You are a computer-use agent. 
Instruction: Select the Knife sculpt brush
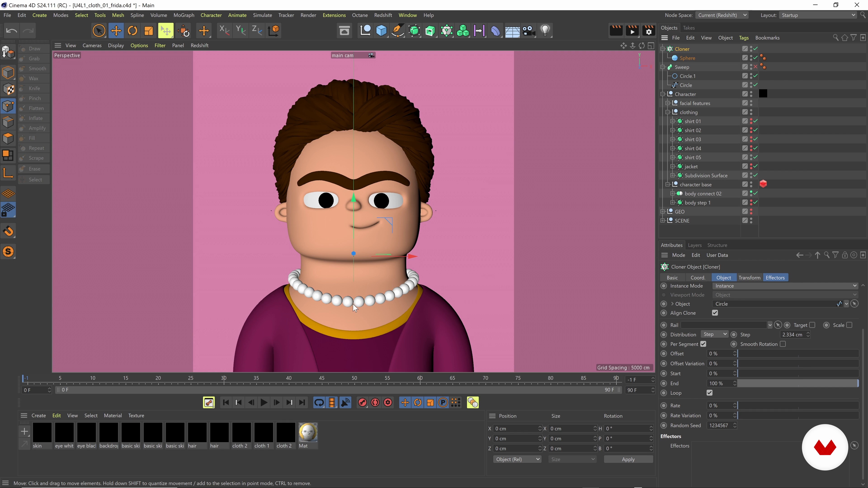click(34, 88)
